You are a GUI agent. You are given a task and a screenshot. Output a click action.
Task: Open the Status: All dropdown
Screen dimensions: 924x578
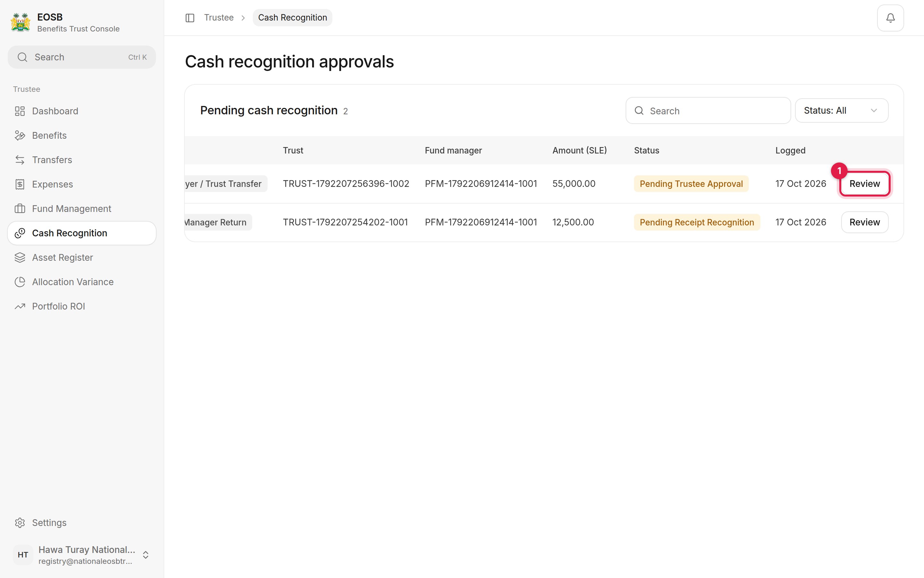click(841, 110)
